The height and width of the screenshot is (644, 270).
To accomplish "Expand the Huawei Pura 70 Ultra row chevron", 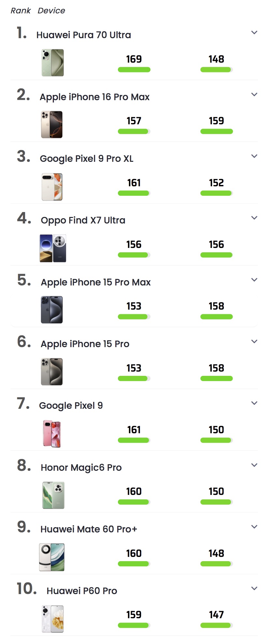I will pos(254,32).
